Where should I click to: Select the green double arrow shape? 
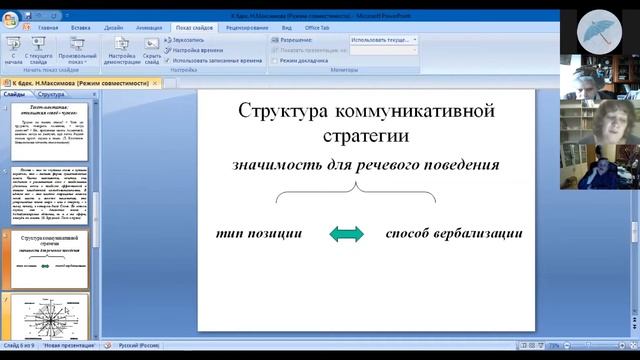click(x=347, y=234)
